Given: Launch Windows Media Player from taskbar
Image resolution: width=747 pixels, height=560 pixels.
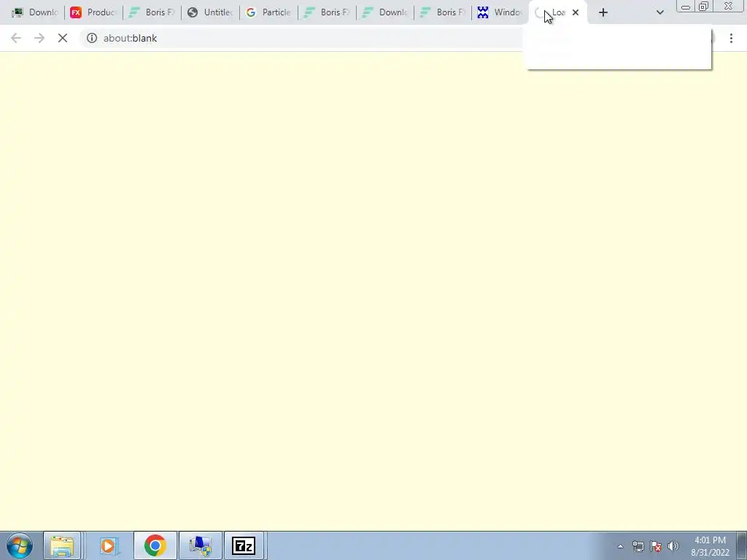Looking at the screenshot, I should pyautogui.click(x=108, y=545).
